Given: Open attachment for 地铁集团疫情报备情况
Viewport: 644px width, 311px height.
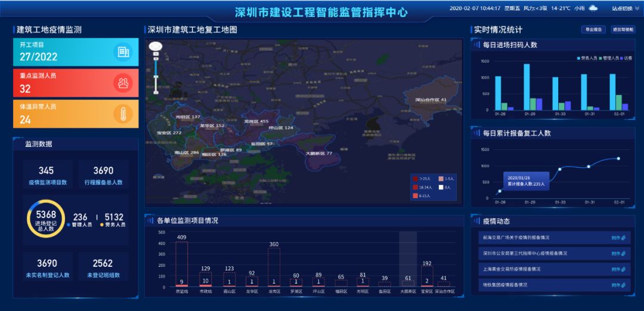Looking at the screenshot, I should pyautogui.click(x=618, y=285).
